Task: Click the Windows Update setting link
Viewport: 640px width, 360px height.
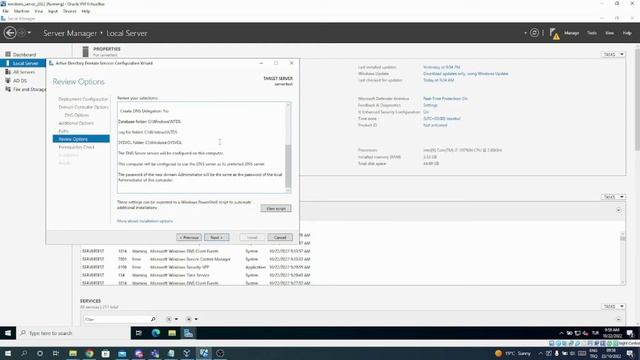Action: [466, 73]
